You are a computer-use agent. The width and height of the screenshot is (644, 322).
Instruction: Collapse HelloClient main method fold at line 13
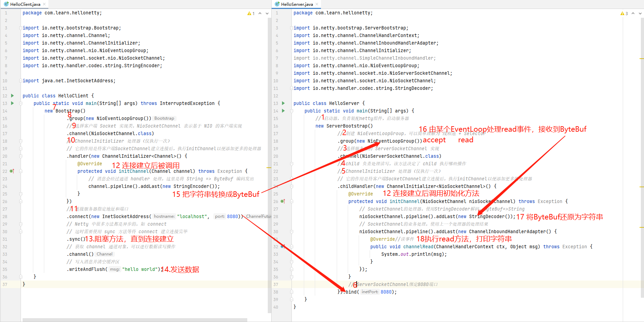click(x=21, y=103)
